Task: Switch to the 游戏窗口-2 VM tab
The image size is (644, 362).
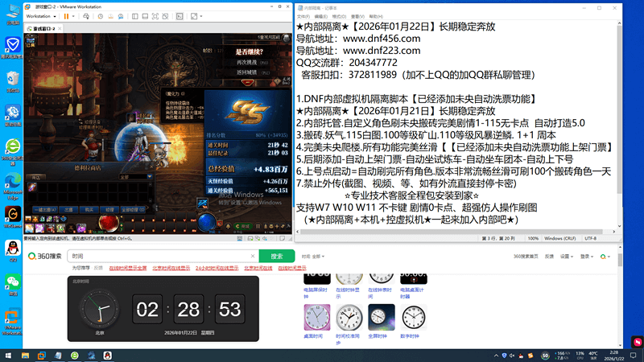Action: [40, 28]
